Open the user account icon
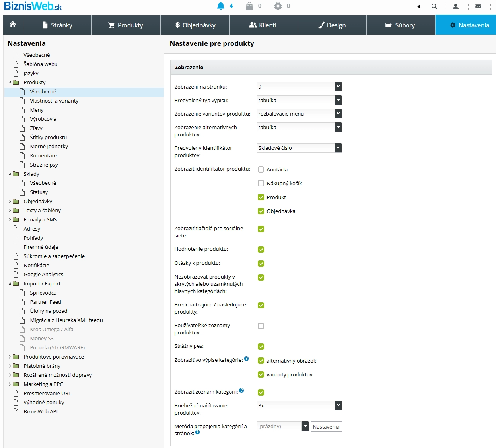This screenshot has width=496, height=448. tap(456, 6)
